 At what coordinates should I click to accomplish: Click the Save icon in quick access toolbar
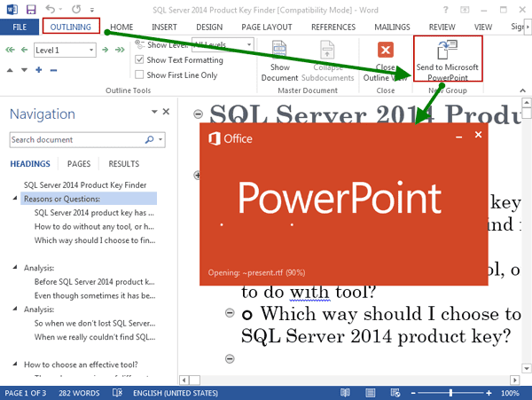[x=31, y=10]
